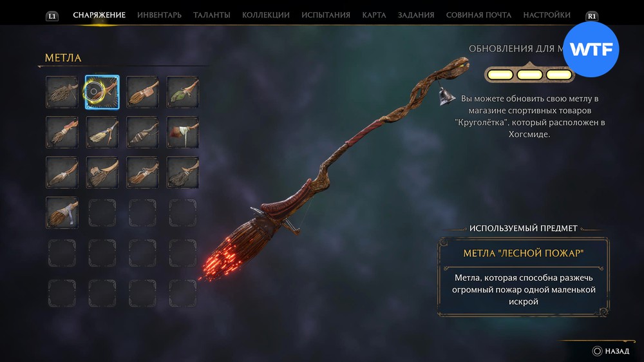The image size is (644, 362).
Task: Open the Коллекции tab
Action: tap(266, 15)
